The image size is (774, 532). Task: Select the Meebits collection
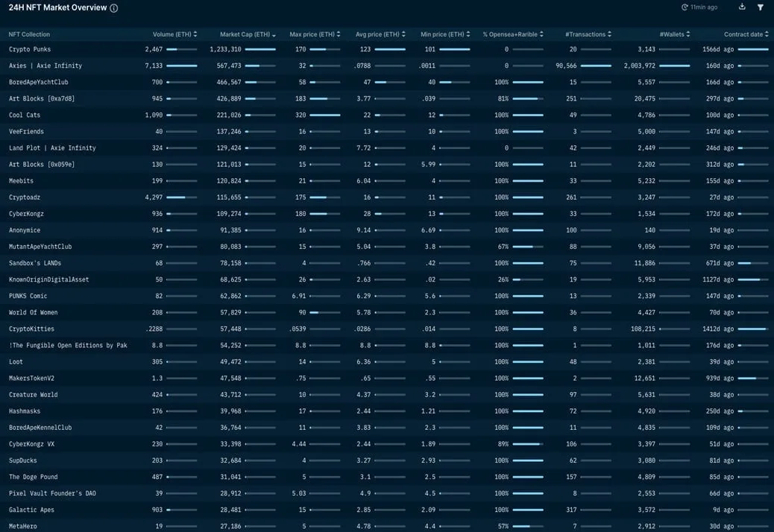[21, 181]
